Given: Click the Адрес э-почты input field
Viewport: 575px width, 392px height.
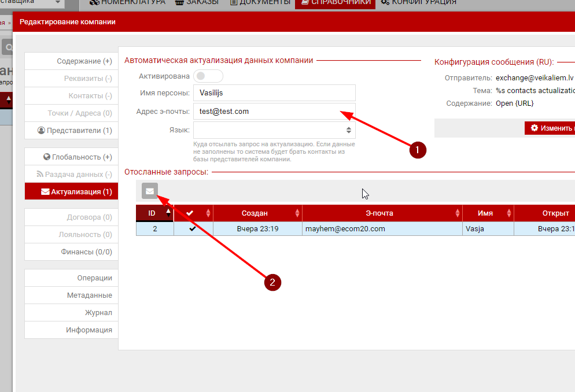Looking at the screenshot, I should coord(274,112).
